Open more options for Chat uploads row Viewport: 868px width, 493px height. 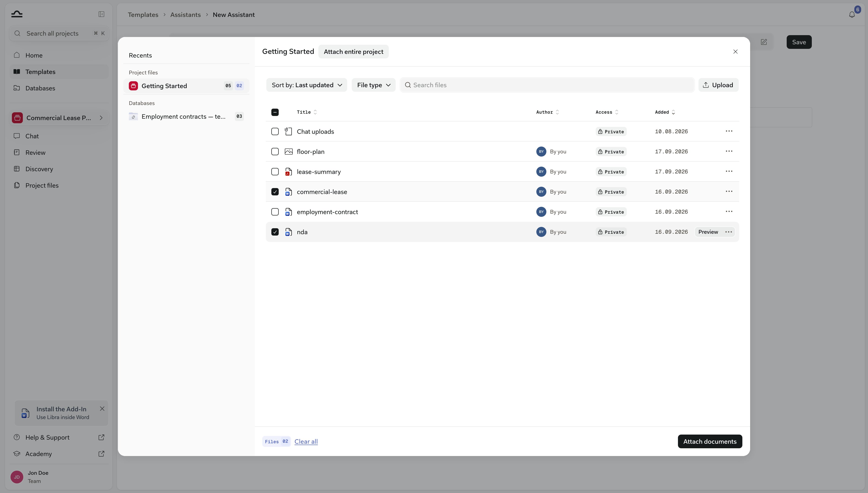729,131
